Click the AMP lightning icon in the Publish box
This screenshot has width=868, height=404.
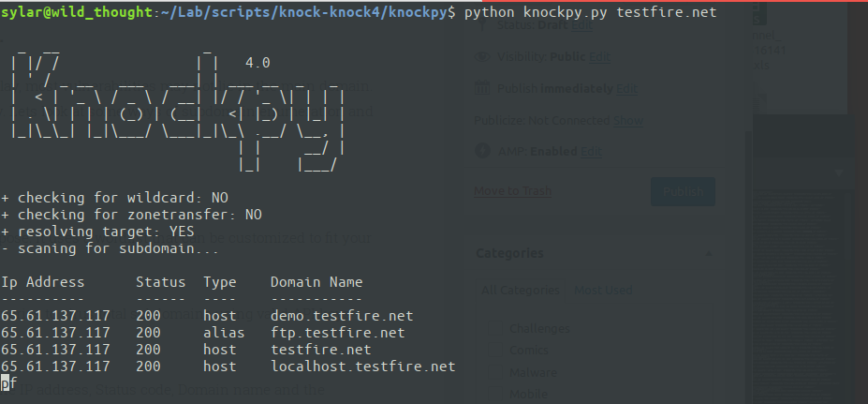pos(483,151)
